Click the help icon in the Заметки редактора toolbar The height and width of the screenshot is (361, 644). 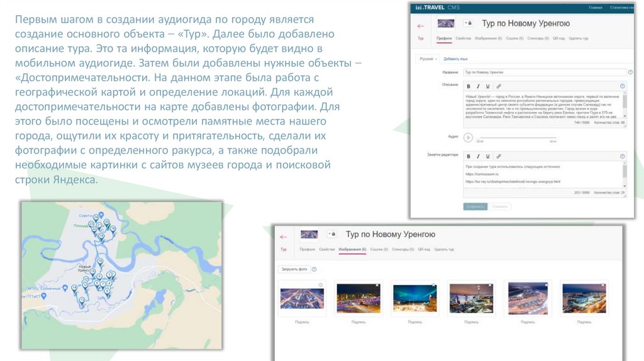(x=622, y=157)
